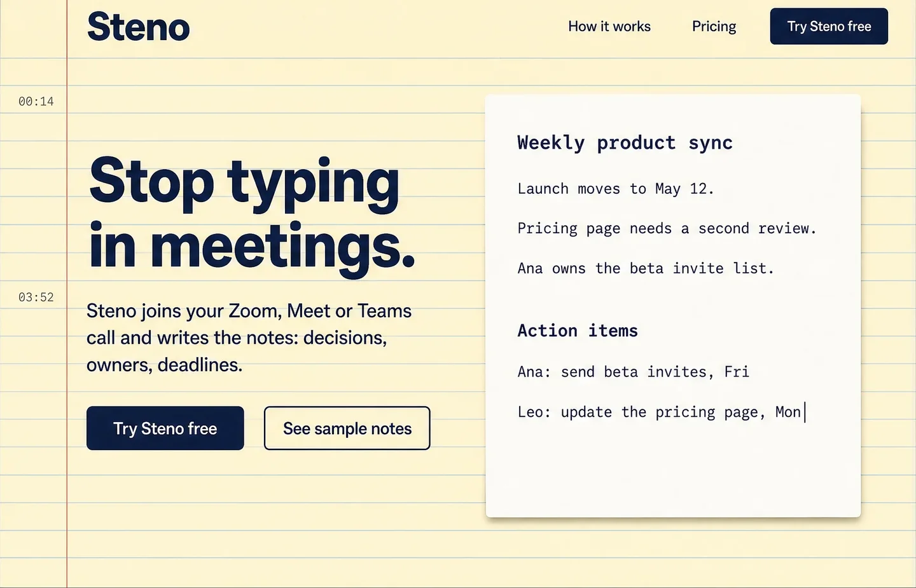The image size is (916, 588).
Task: Click the Try Steno free button below the description
Action: (165, 428)
